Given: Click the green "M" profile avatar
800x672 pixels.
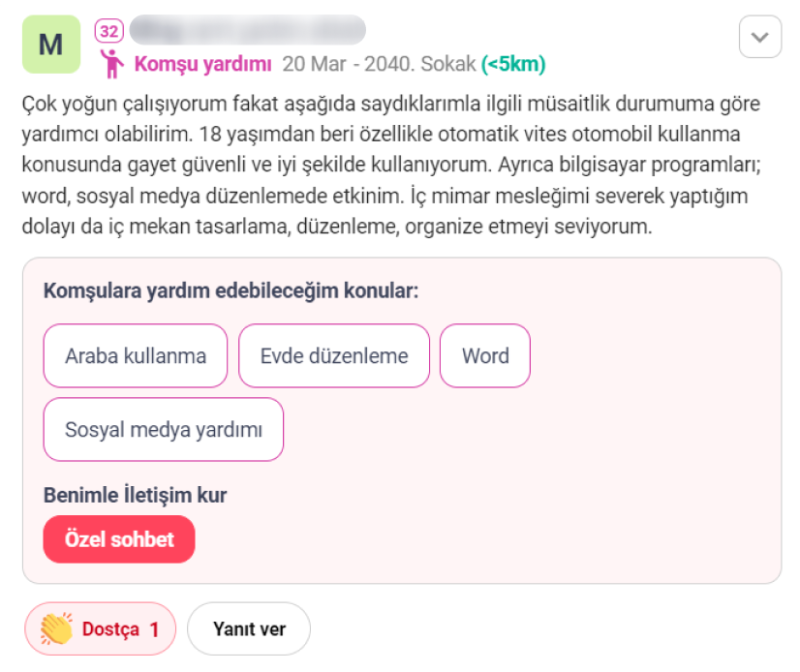Looking at the screenshot, I should tap(51, 45).
